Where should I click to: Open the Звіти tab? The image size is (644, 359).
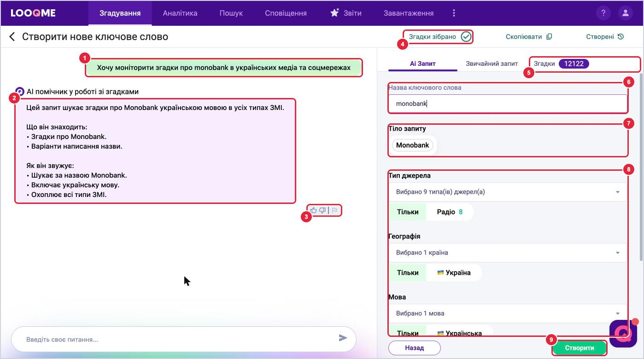tap(346, 13)
